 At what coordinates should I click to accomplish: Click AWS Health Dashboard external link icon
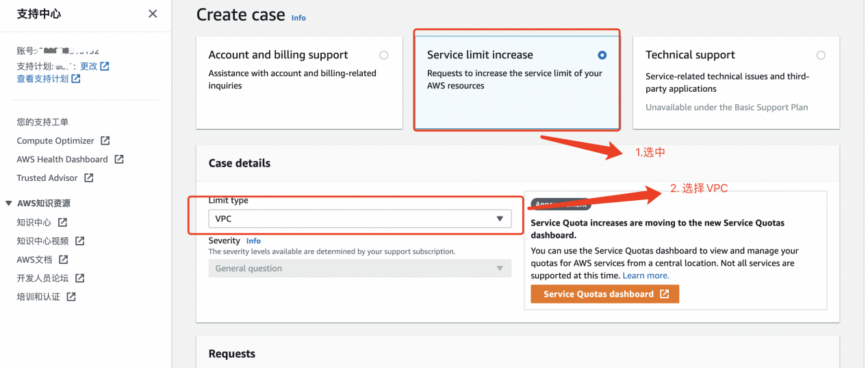click(x=119, y=159)
